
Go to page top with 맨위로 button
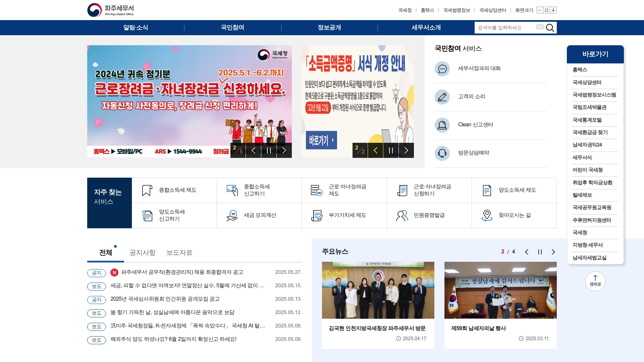[595, 281]
